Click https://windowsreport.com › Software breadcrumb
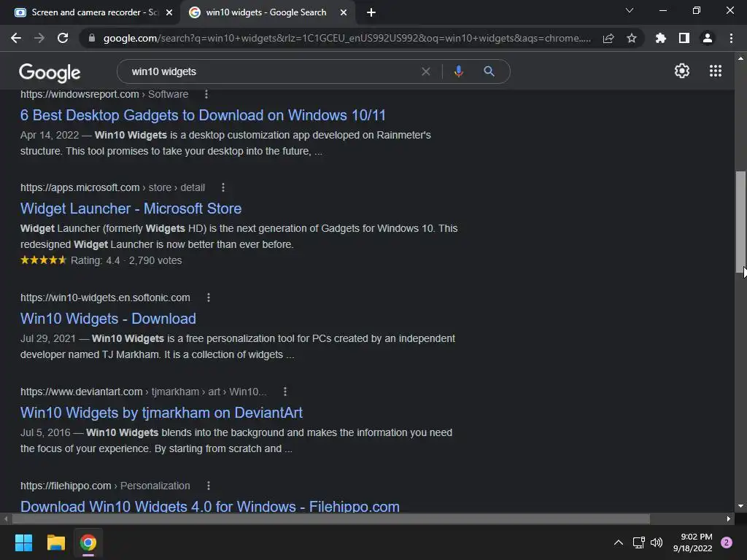Screen dimensions: 747x560 (104, 94)
